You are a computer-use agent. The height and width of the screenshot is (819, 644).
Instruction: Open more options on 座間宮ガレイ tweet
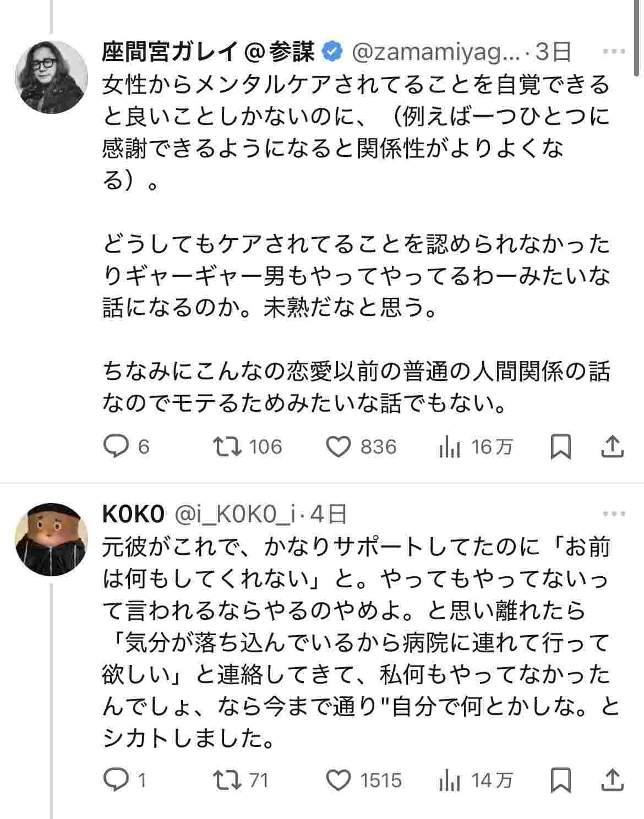(x=614, y=52)
